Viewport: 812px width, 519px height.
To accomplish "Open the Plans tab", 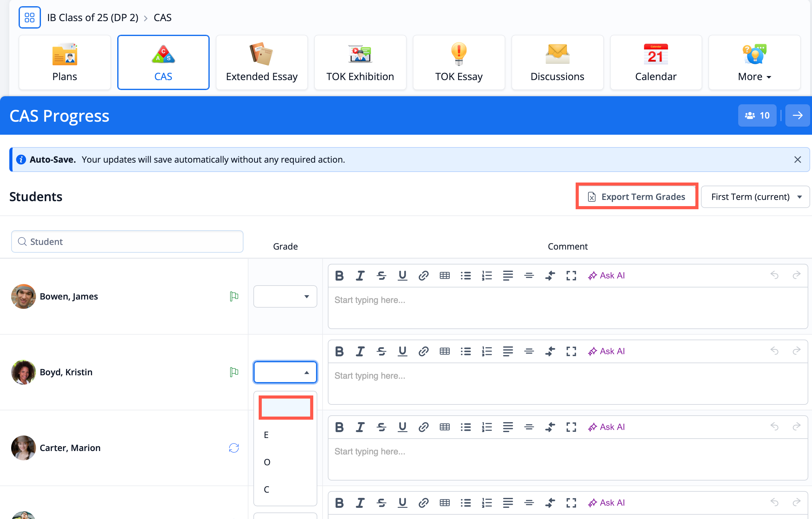I will pyautogui.click(x=65, y=62).
